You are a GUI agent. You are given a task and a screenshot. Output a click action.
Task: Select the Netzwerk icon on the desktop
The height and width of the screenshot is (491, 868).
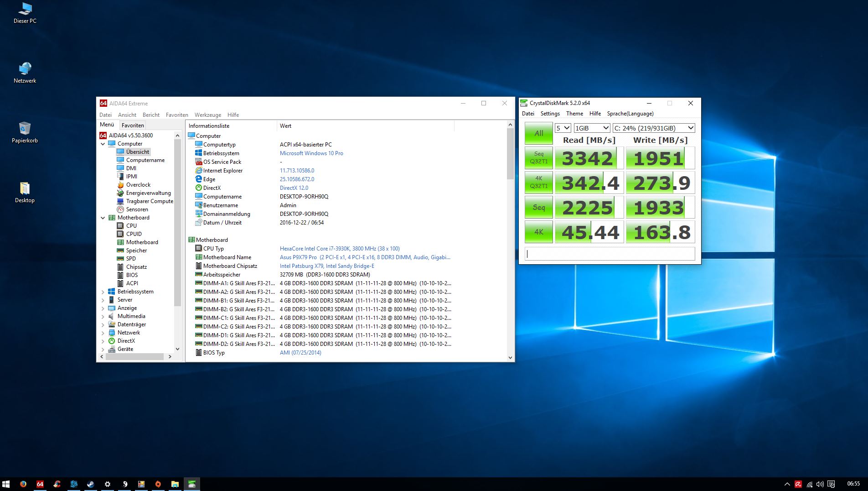25,73
